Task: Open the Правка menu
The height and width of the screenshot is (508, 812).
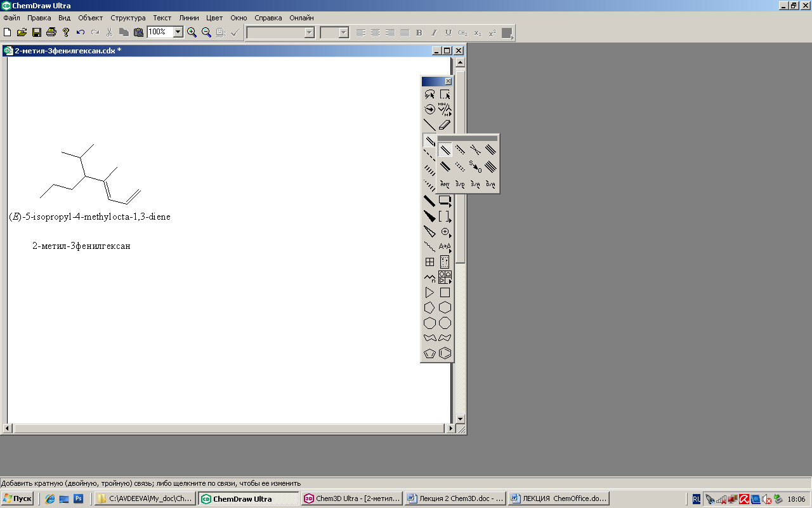Action: tap(39, 18)
